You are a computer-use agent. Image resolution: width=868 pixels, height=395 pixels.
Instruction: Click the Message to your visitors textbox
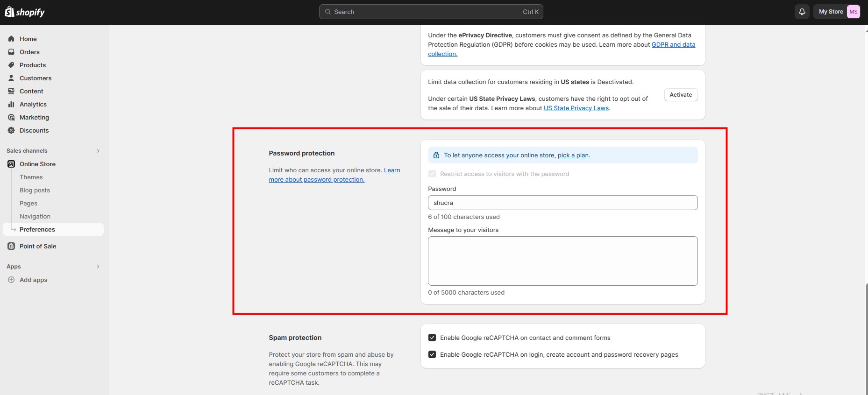point(562,261)
